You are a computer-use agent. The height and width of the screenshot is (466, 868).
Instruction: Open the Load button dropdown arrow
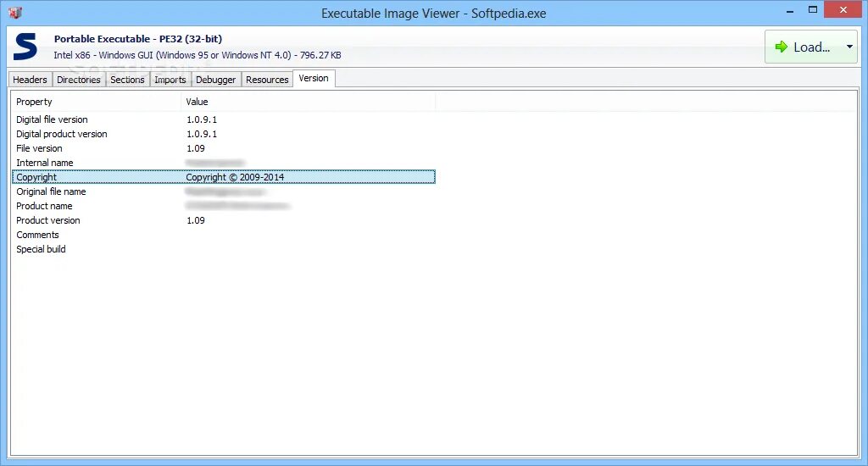pyautogui.click(x=849, y=47)
